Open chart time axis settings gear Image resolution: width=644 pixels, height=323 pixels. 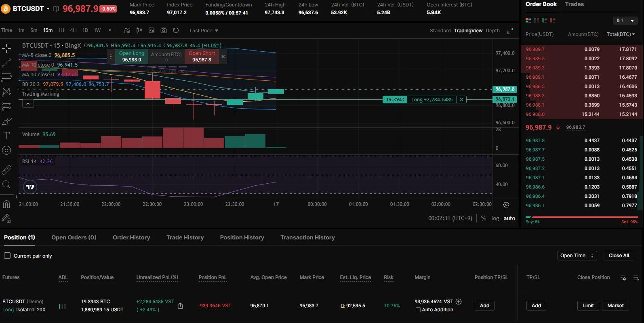click(x=506, y=205)
